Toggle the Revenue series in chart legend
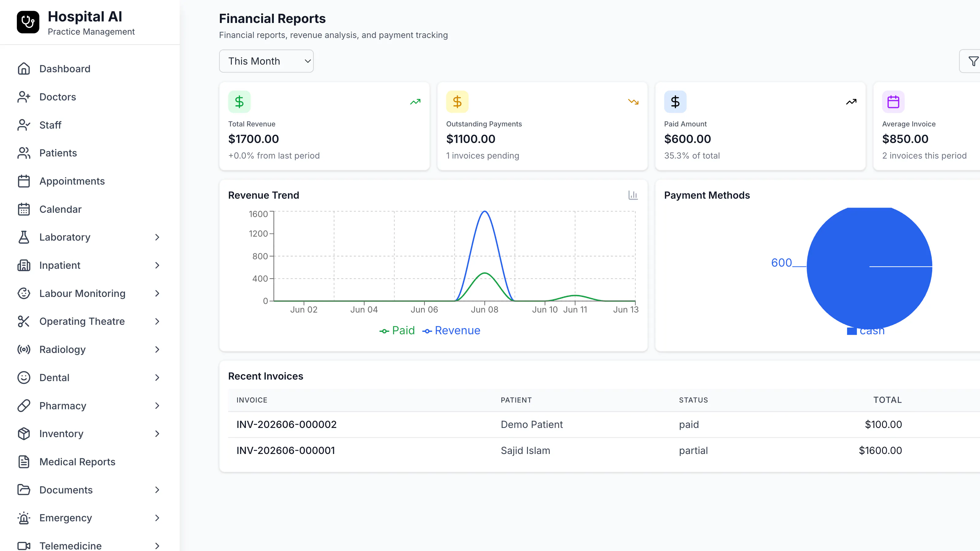This screenshot has width=980, height=551. pos(452,331)
